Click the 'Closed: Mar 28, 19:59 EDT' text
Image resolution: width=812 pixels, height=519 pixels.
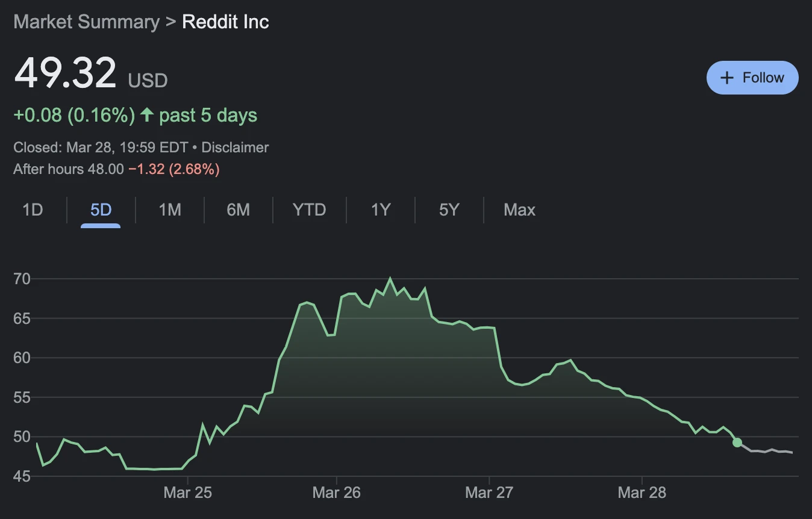pos(101,148)
